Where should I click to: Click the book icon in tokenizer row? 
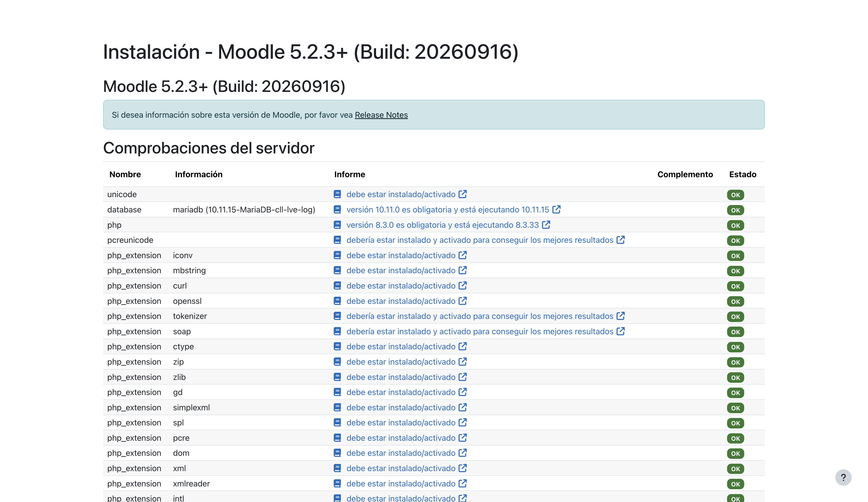[x=337, y=316]
